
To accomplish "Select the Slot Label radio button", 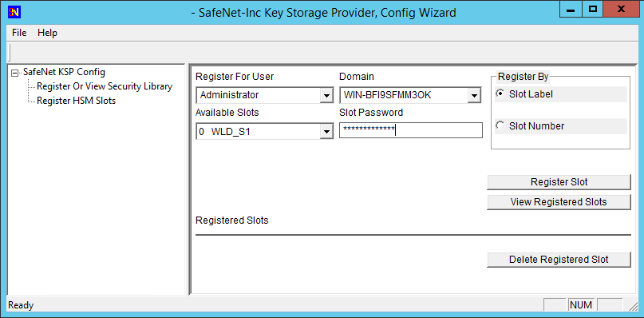I will (500, 93).
